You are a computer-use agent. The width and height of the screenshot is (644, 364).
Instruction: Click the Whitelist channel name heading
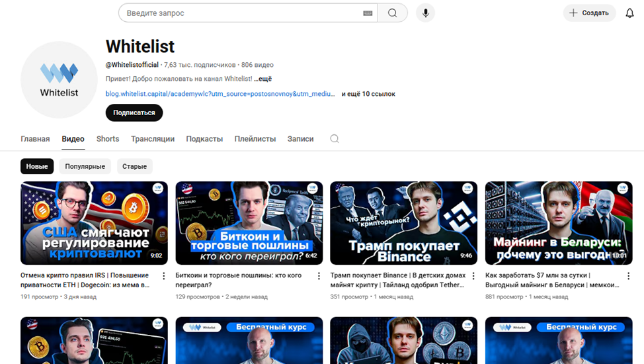140,46
